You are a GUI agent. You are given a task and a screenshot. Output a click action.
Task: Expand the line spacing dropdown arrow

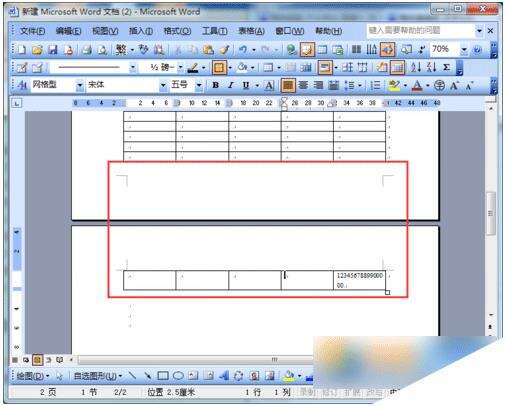(360, 86)
